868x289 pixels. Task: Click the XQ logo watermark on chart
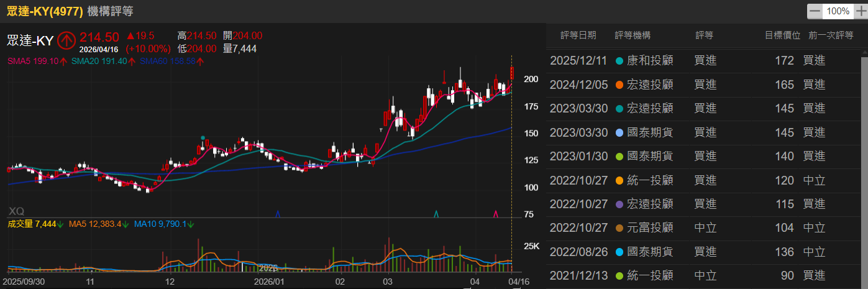click(17, 211)
